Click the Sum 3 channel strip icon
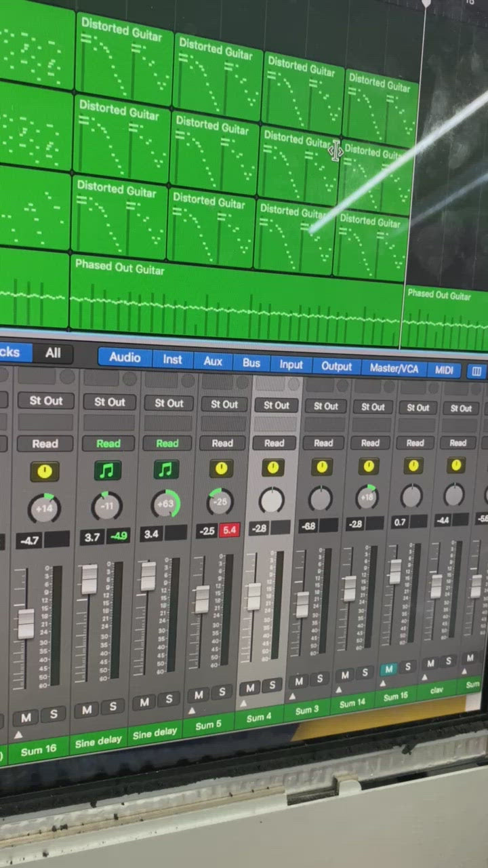This screenshot has height=868, width=488. [321, 467]
